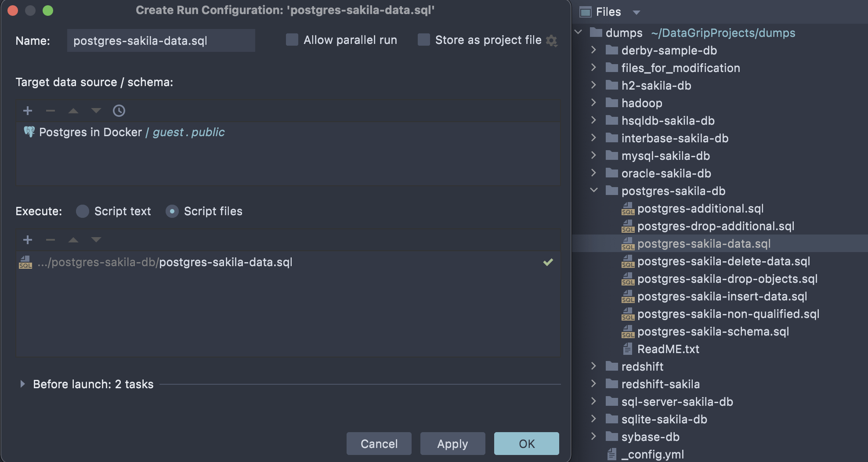The height and width of the screenshot is (462, 868).
Task: Collapse the postgres-sakila-db folder
Action: [x=594, y=191]
